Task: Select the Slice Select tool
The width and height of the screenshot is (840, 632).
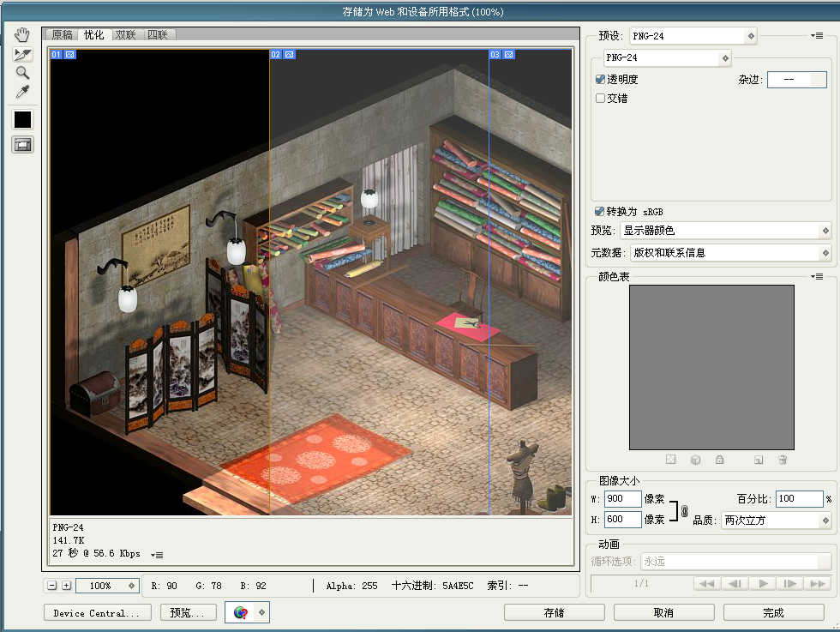Action: point(22,54)
